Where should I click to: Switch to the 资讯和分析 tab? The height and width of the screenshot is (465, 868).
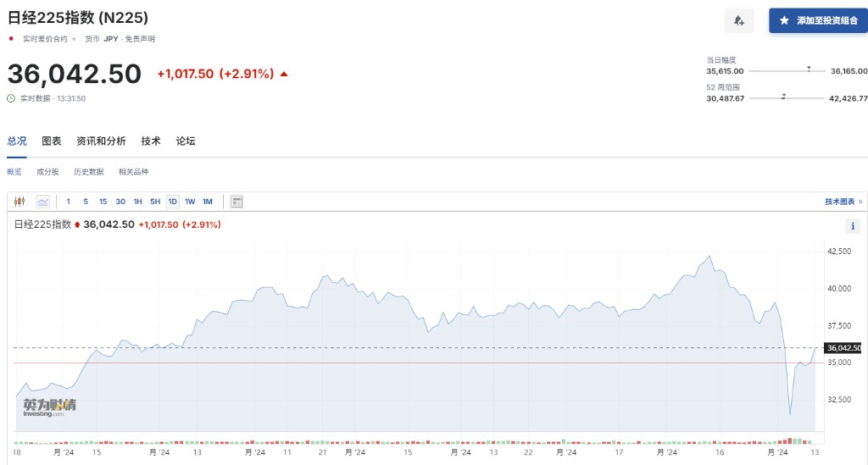(101, 141)
